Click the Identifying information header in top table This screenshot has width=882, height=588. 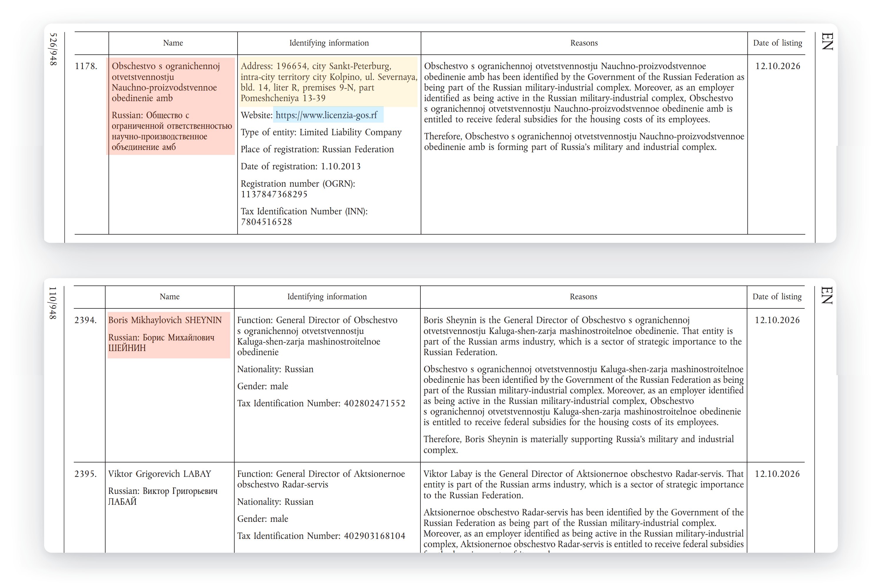(x=329, y=43)
